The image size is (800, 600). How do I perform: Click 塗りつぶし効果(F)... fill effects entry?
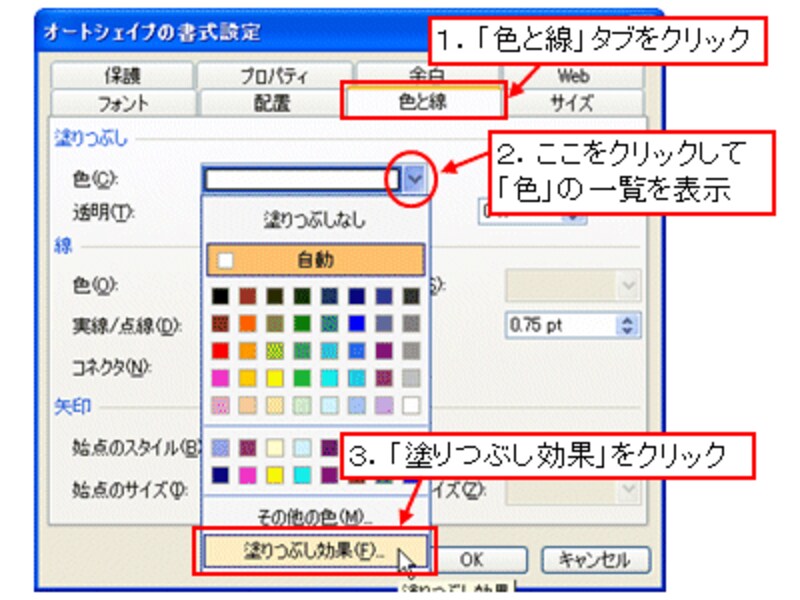(x=315, y=551)
